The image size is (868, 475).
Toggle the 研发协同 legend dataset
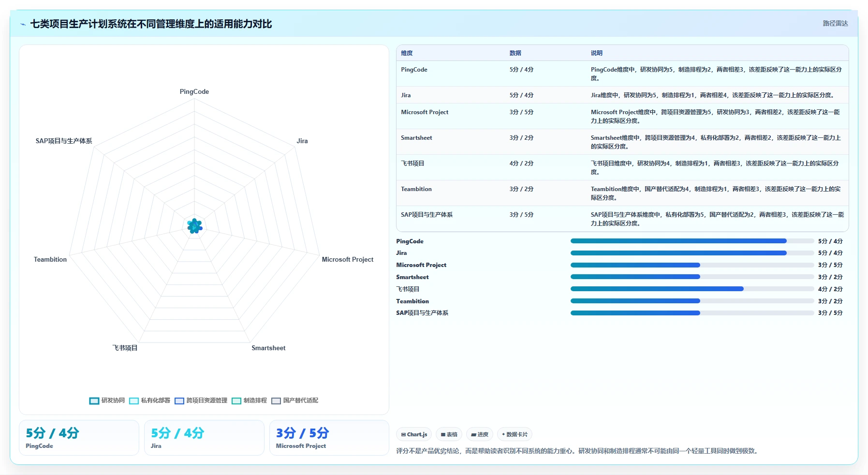(x=107, y=401)
